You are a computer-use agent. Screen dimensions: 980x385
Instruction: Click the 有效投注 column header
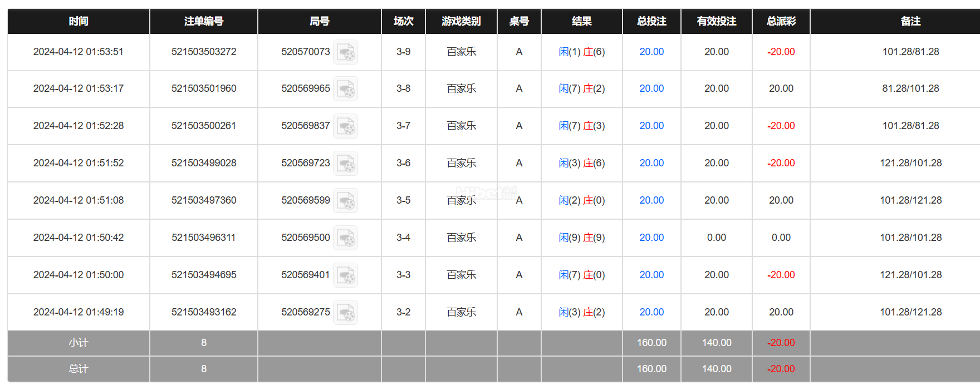coord(717,21)
